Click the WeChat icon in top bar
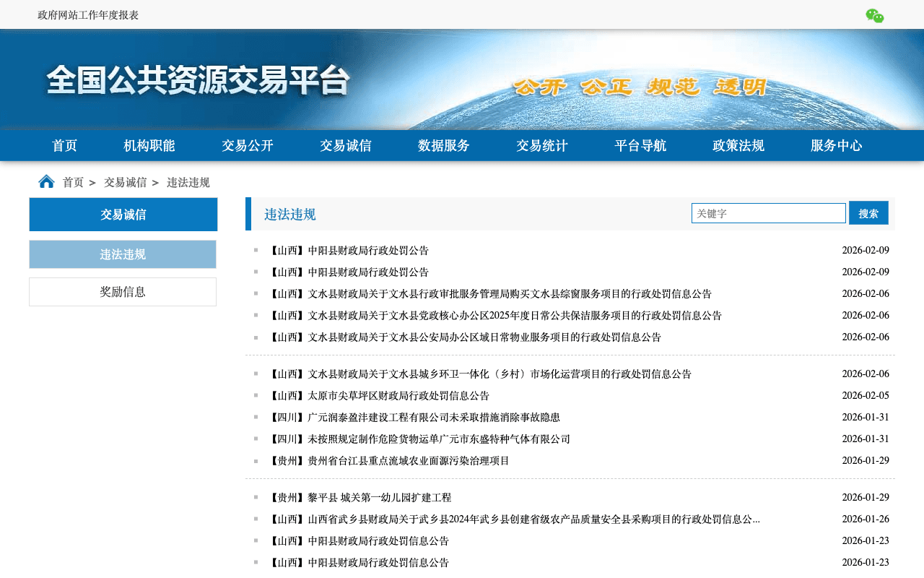Image resolution: width=924 pixels, height=578 pixels. [x=874, y=16]
